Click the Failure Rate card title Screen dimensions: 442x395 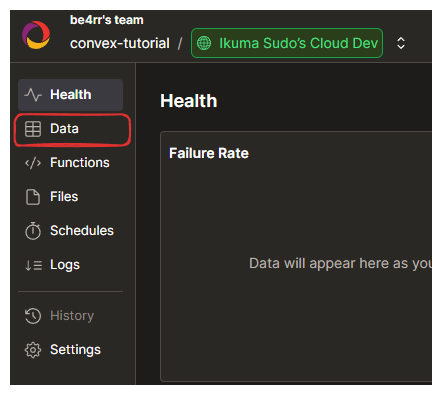(x=209, y=153)
